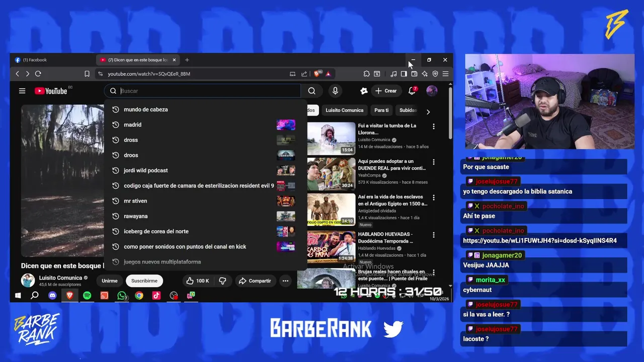Choose the 'jordi wild podcast' suggestion
644x362 pixels.
click(x=205, y=170)
